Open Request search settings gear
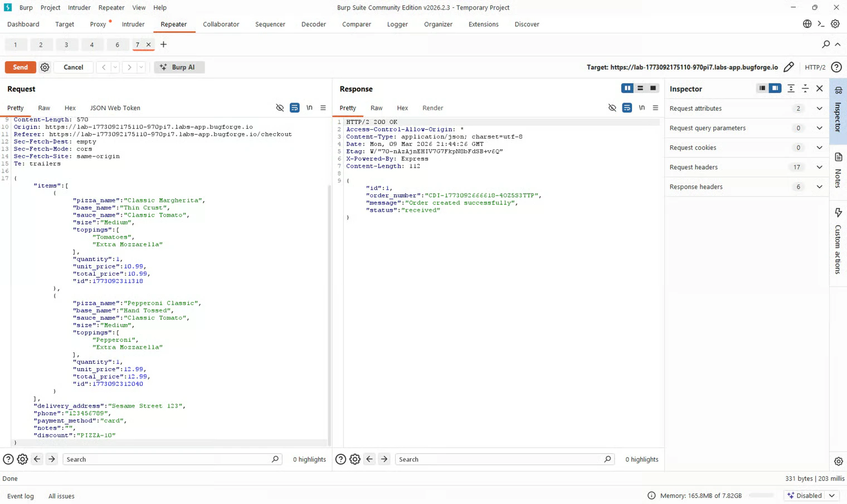 [x=22, y=459]
